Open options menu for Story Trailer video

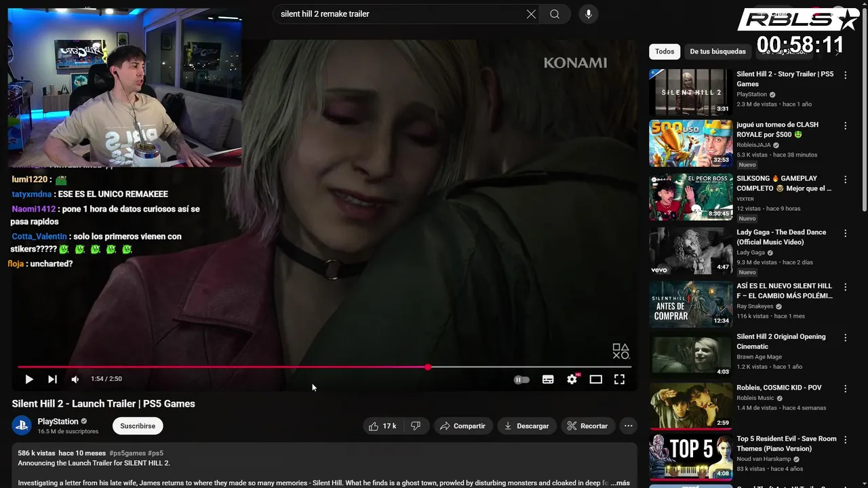845,75
